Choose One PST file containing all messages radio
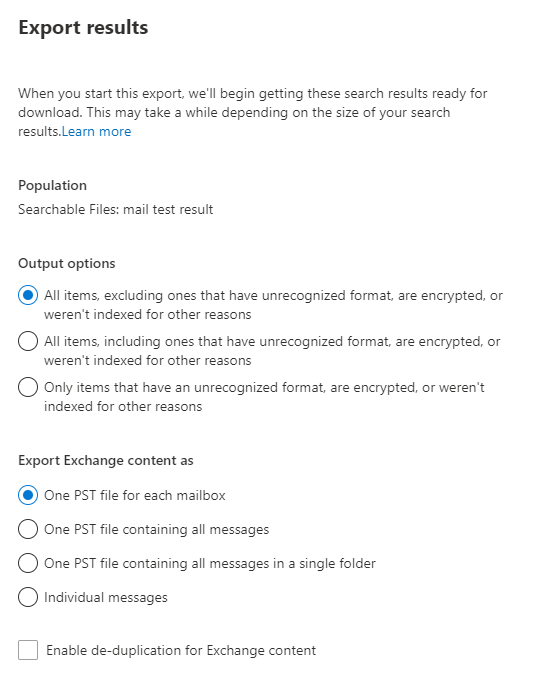 click(x=28, y=529)
